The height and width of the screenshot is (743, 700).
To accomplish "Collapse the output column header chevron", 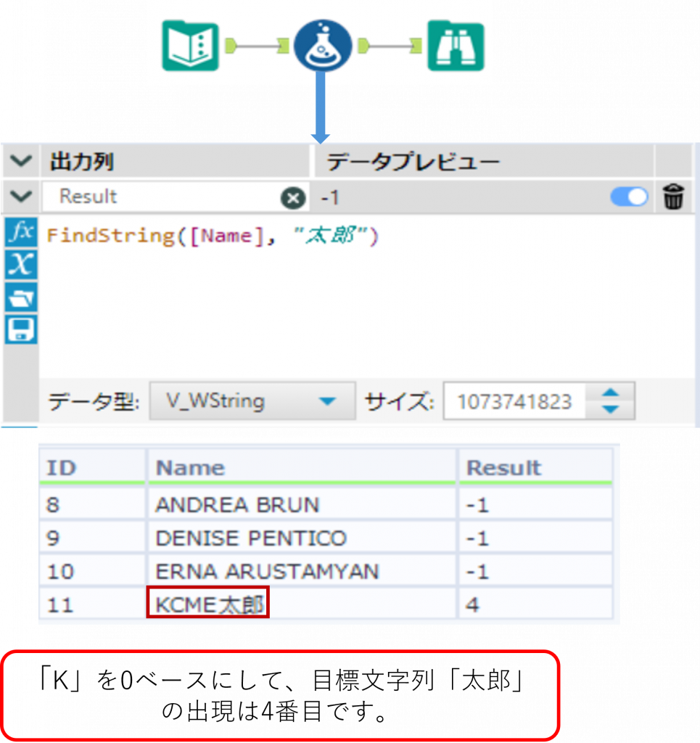I will pos(21,162).
